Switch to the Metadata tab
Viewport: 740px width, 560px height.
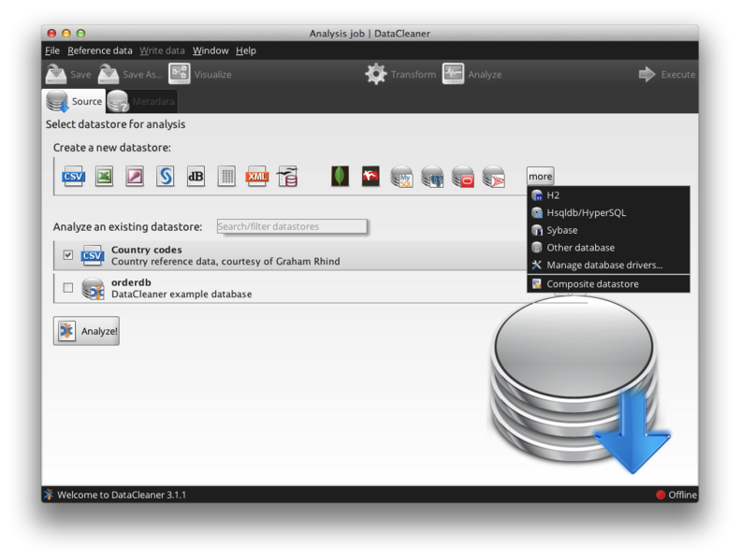(141, 101)
